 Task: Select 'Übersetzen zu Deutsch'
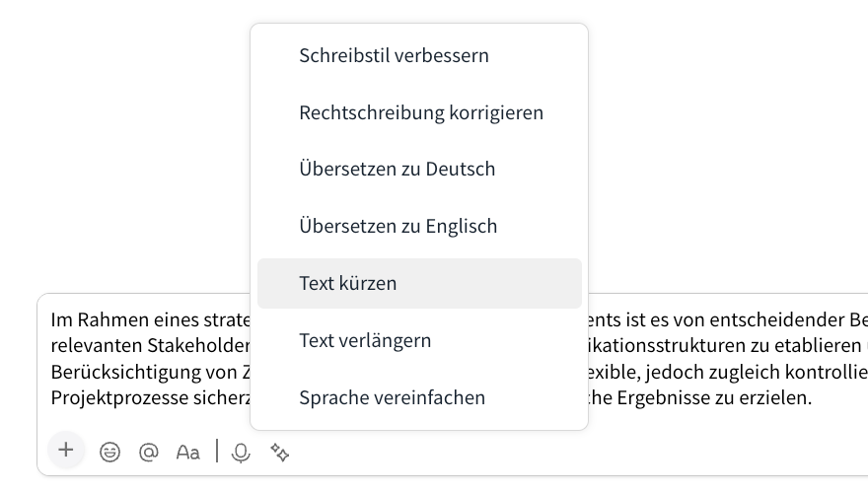click(397, 169)
